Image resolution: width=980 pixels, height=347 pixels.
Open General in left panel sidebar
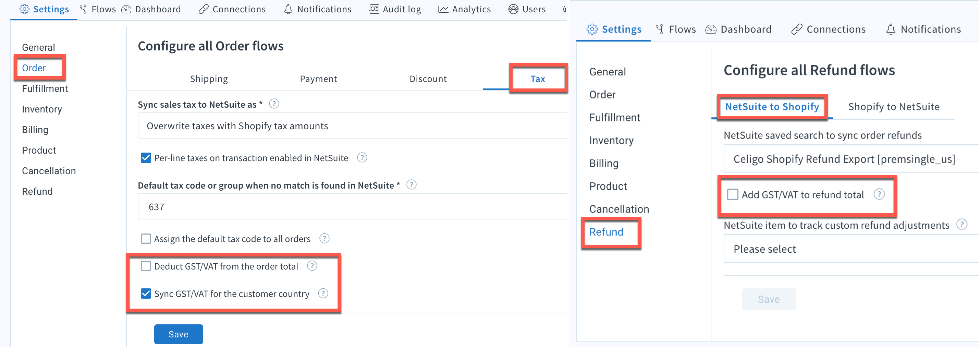tap(38, 47)
